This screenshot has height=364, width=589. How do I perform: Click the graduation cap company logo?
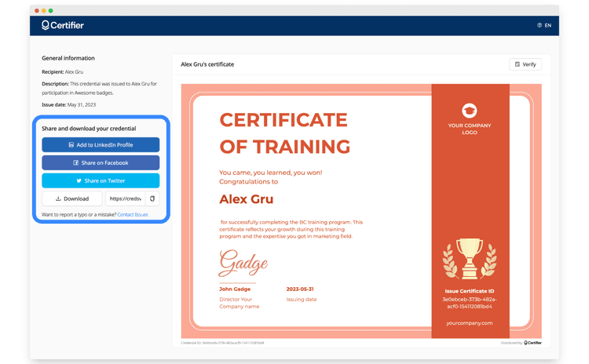[470, 111]
